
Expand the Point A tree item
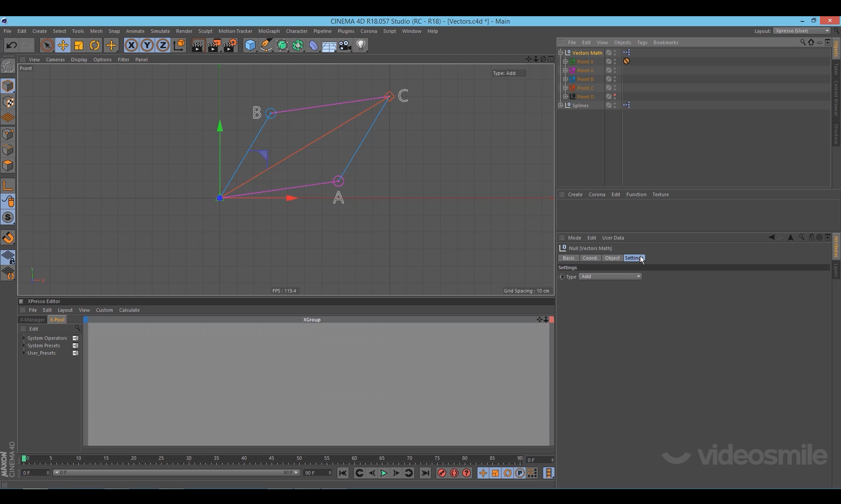click(565, 70)
